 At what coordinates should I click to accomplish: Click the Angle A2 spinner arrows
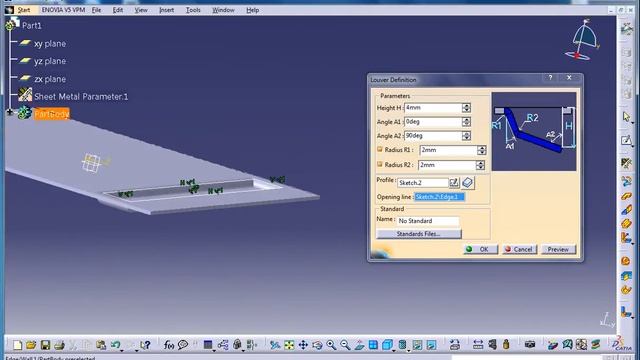pyautogui.click(x=466, y=136)
